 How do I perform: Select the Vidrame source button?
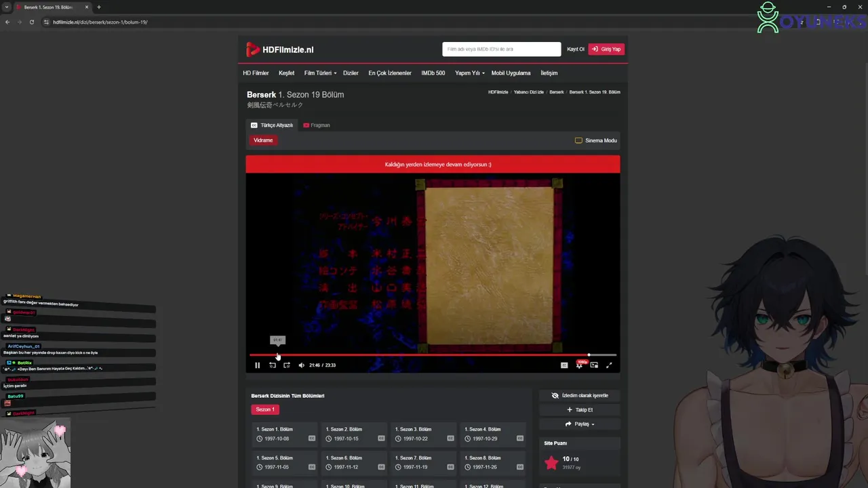click(263, 140)
